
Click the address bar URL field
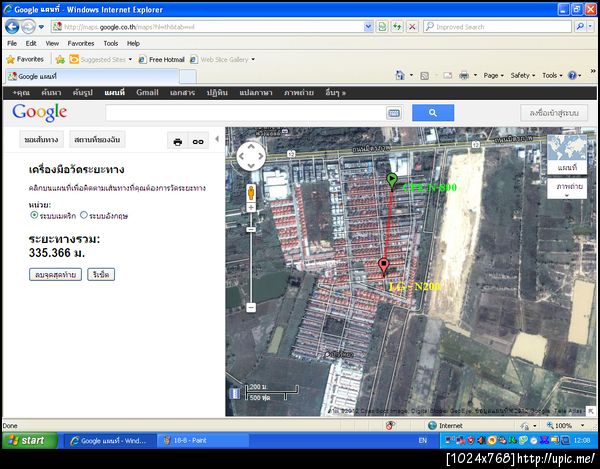pyautogui.click(x=208, y=27)
